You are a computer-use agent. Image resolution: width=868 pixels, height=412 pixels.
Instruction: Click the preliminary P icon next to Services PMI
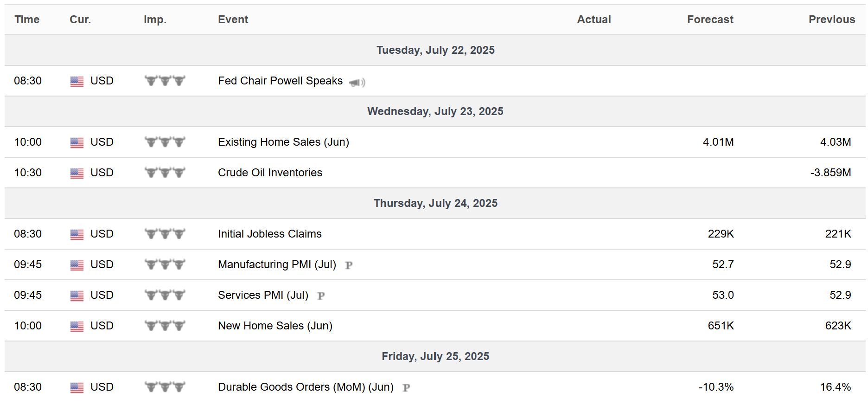(321, 296)
